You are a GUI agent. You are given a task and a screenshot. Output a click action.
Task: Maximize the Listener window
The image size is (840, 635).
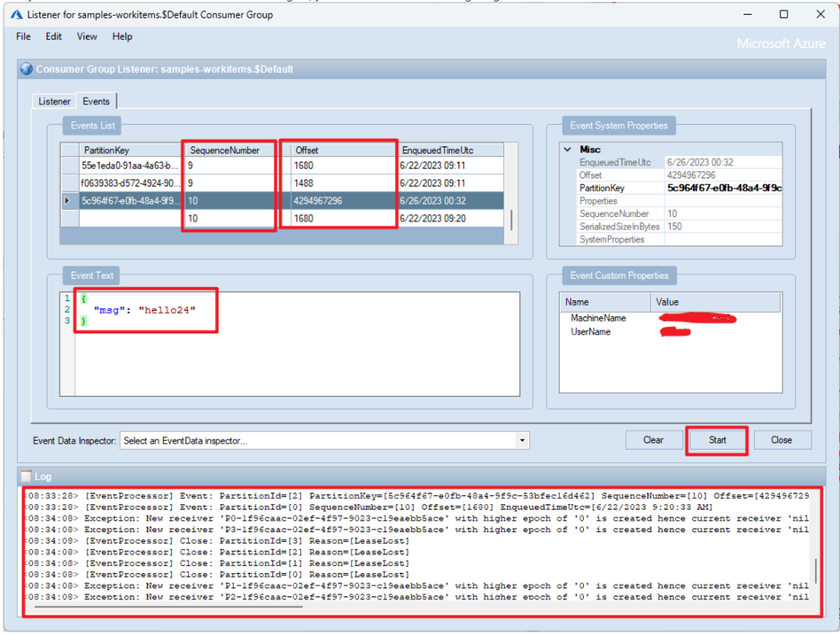(x=784, y=14)
